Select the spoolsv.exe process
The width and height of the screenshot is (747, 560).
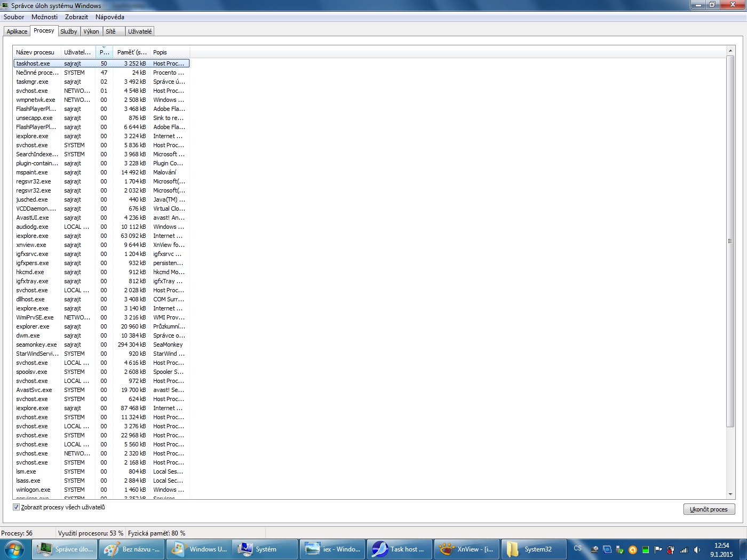click(x=101, y=372)
